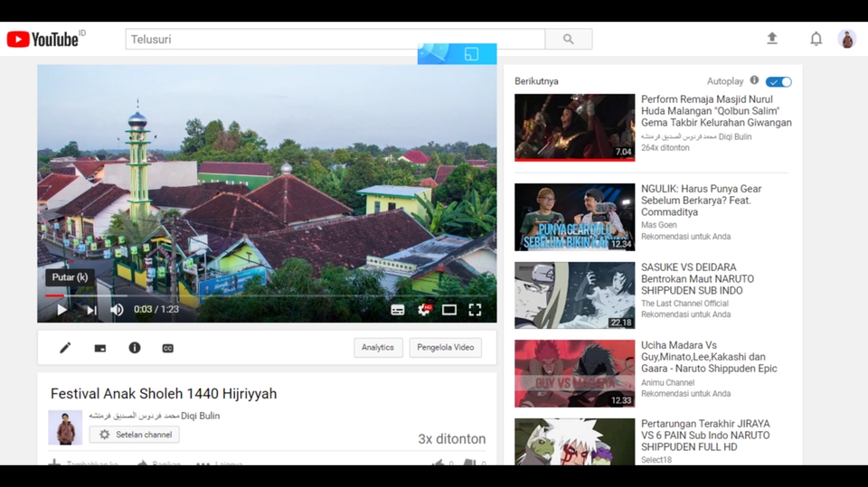Image resolution: width=868 pixels, height=487 pixels.
Task: Open the 'NGULIK: Harus Punya Gear' title
Action: (702, 201)
